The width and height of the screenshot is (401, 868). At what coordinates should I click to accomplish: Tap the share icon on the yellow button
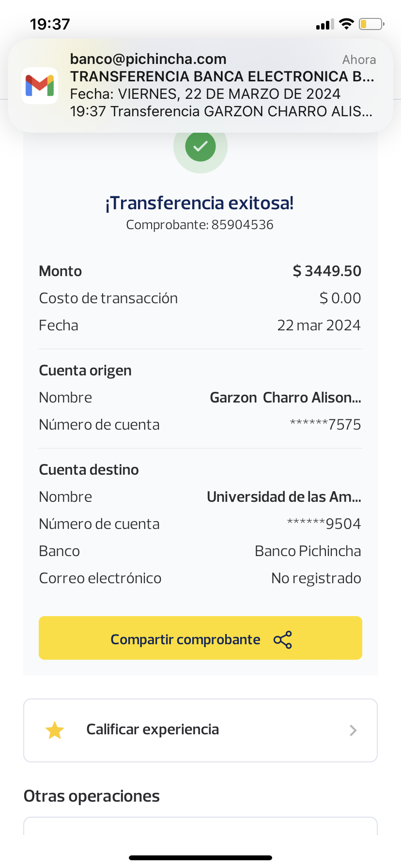tap(283, 640)
